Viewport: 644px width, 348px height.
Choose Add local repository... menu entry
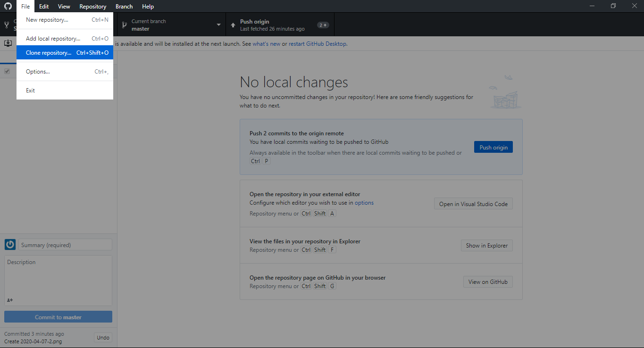click(x=65, y=39)
